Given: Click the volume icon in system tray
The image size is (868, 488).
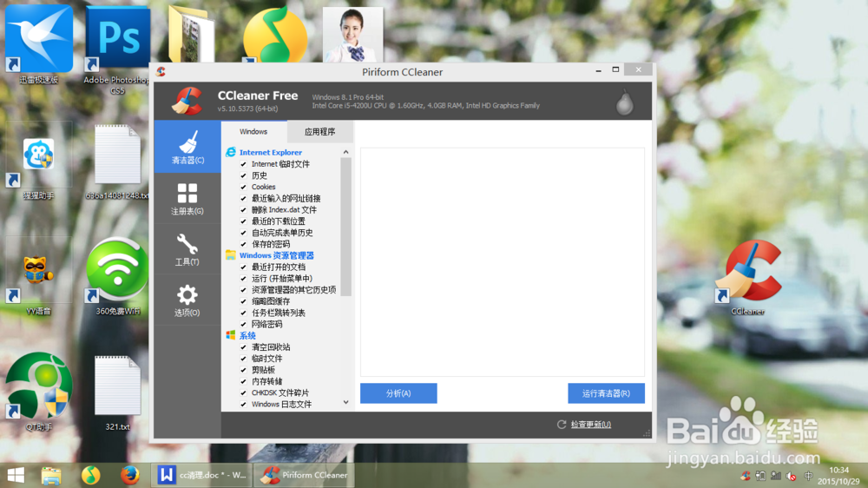Looking at the screenshot, I should coord(792,476).
